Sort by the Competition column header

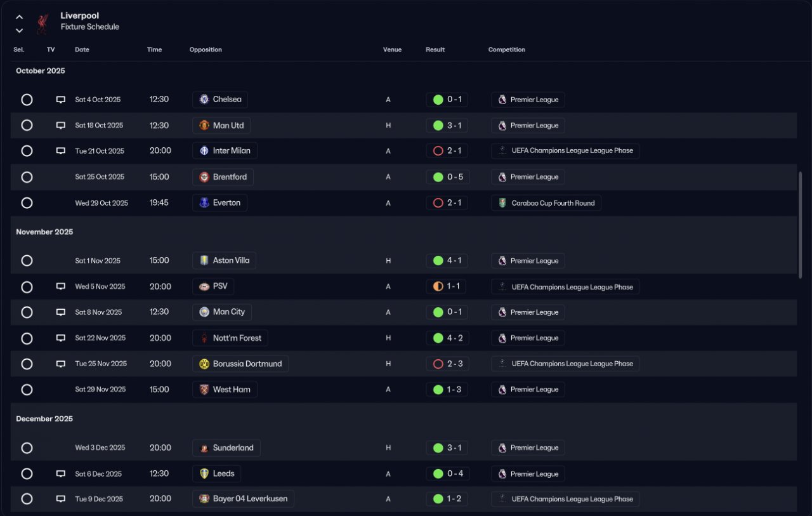(506, 50)
